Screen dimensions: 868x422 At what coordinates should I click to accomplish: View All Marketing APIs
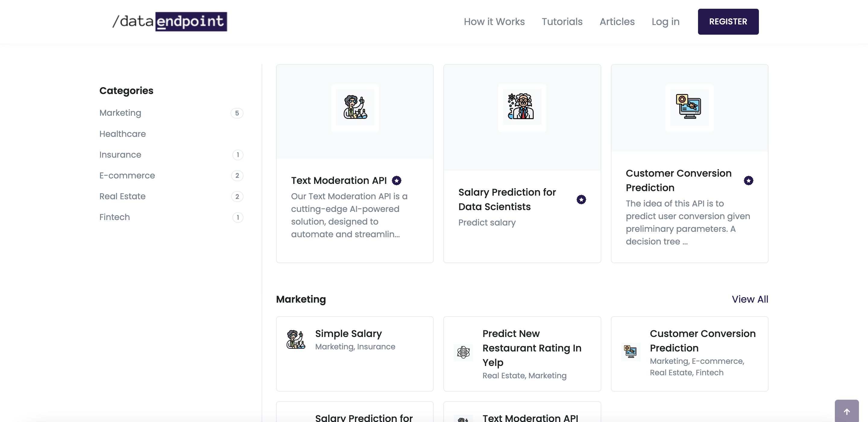pos(750,299)
